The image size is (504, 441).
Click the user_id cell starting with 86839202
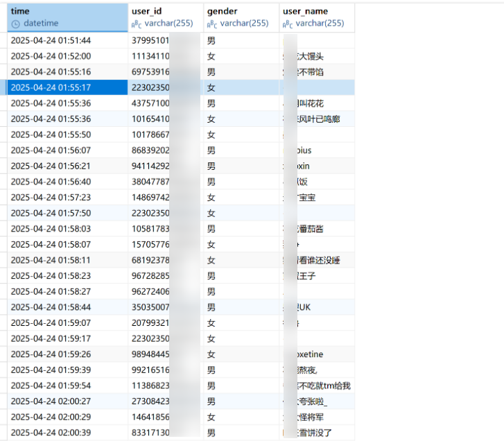[150, 150]
